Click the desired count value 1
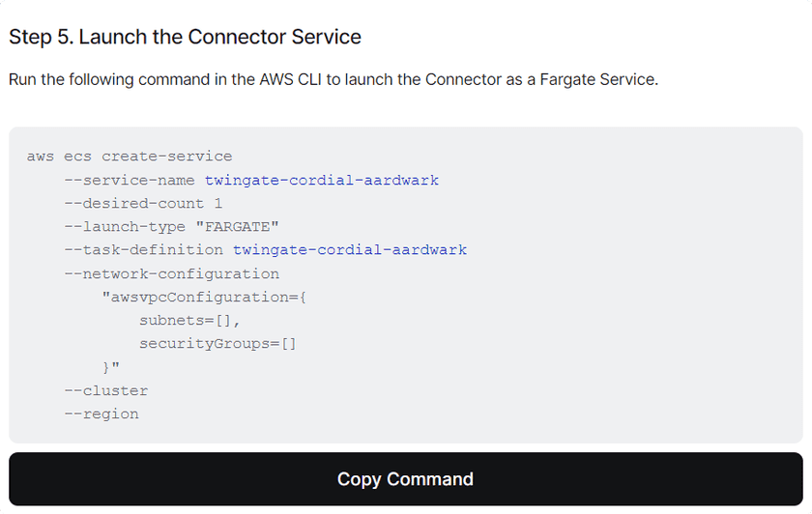Image resolution: width=812 pixels, height=514 pixels. tap(218, 204)
